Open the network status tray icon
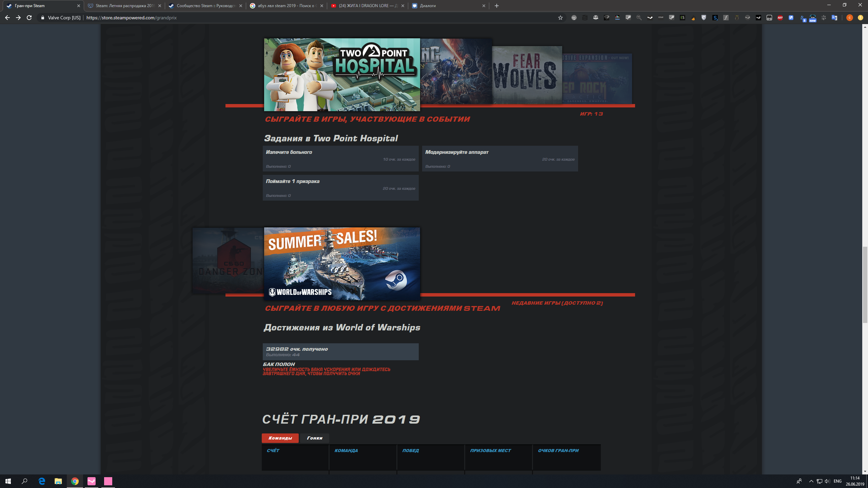The image size is (868, 488). (x=819, y=481)
